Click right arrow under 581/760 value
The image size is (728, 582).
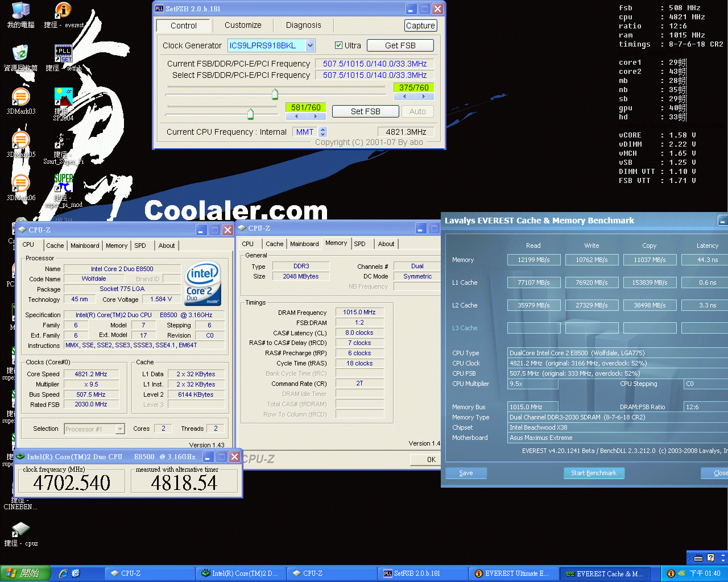[316, 117]
